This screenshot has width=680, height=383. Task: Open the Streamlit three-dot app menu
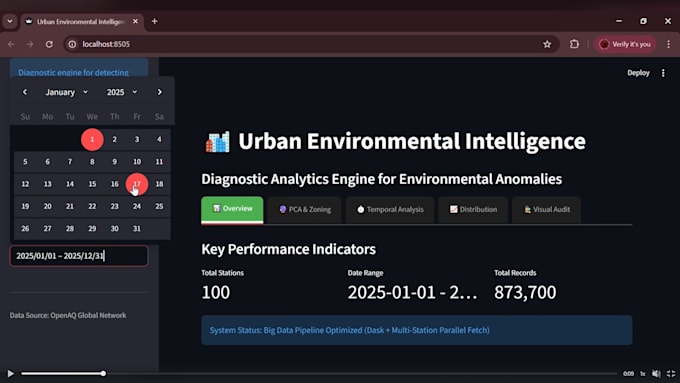(x=663, y=73)
